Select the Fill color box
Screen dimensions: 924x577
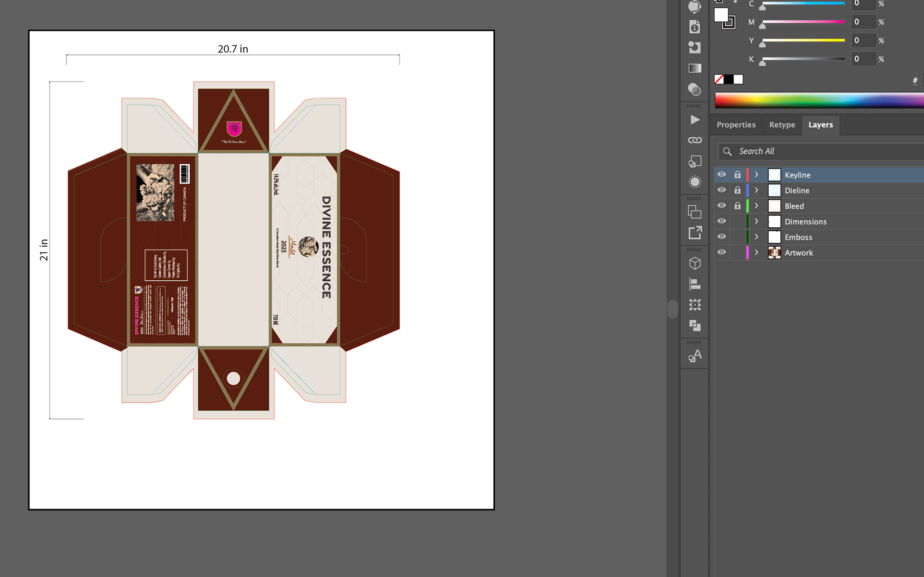point(721,15)
